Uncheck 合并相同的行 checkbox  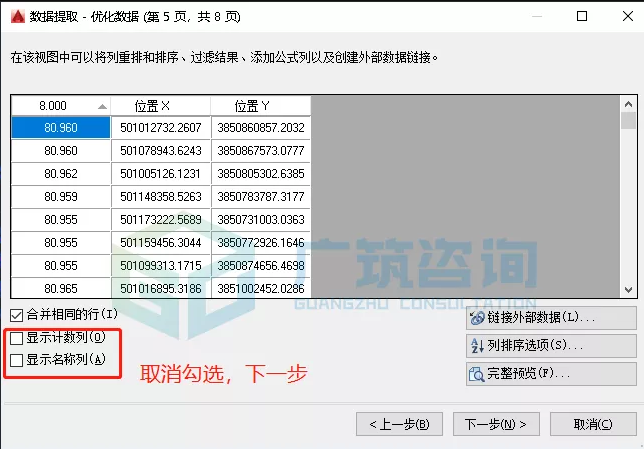pos(16,315)
